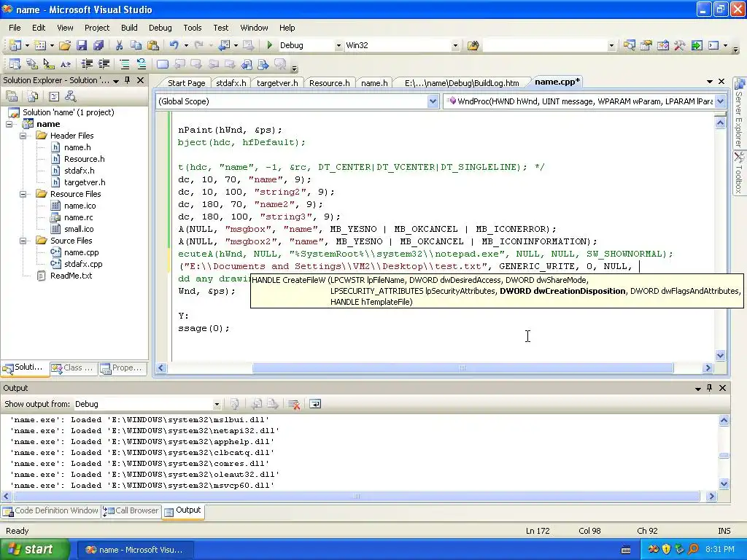Open the Object Browser toolbar icon
The width and height of the screenshot is (747, 560).
pos(662,45)
